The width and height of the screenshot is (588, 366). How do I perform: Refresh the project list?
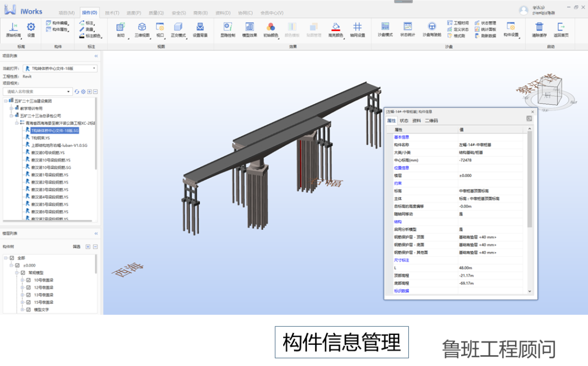click(77, 91)
